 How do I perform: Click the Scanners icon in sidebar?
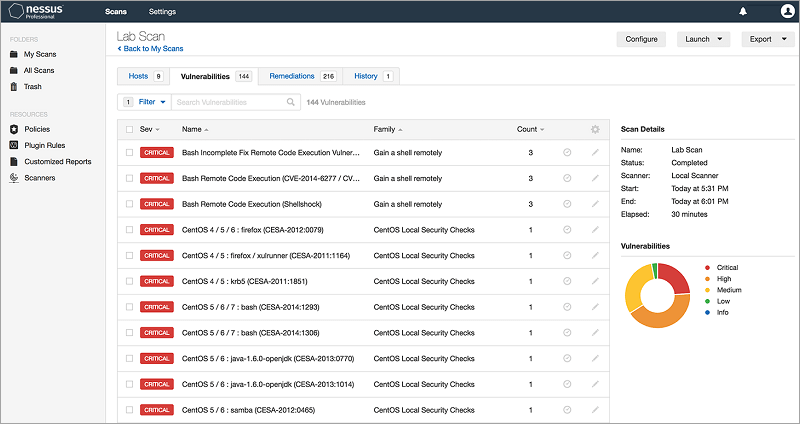pyautogui.click(x=14, y=178)
